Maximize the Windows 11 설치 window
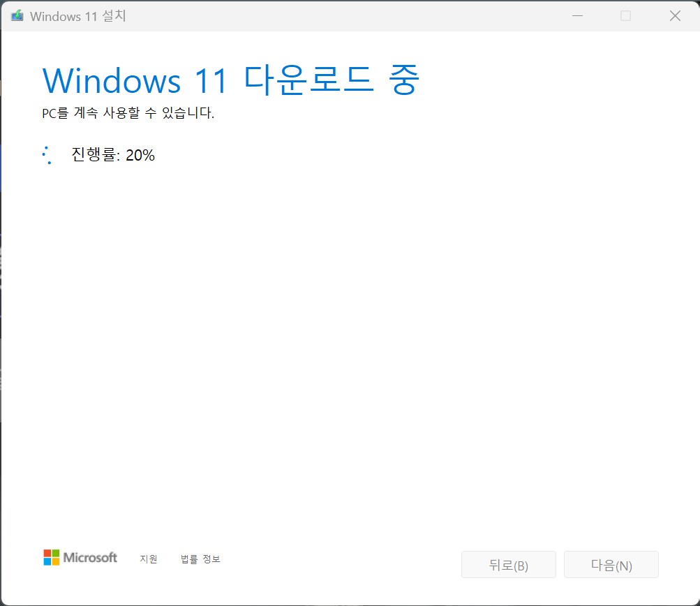 coord(626,15)
